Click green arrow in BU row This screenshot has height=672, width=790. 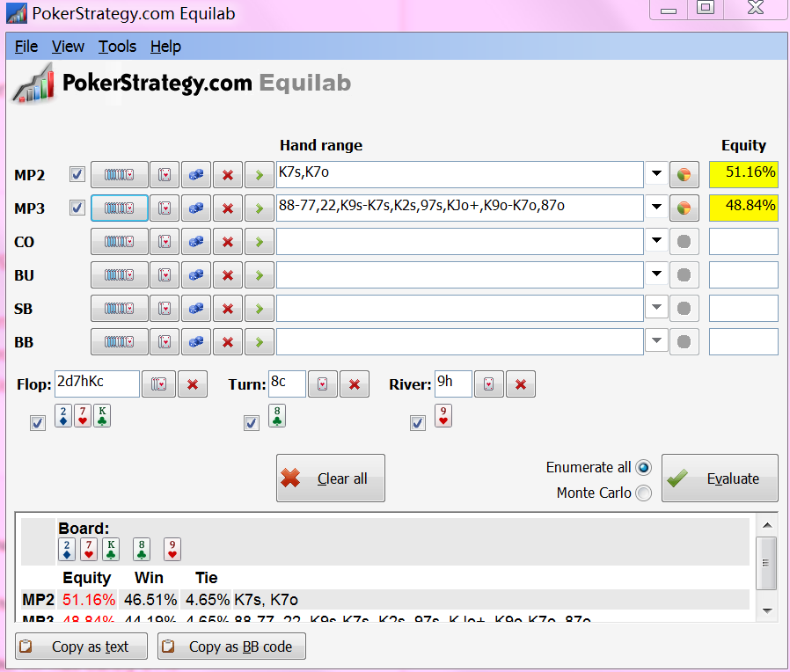tap(259, 275)
